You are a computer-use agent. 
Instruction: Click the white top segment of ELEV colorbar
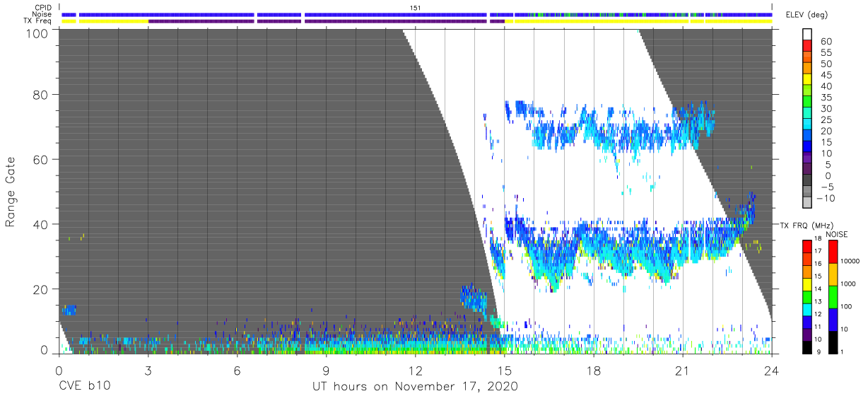click(807, 35)
